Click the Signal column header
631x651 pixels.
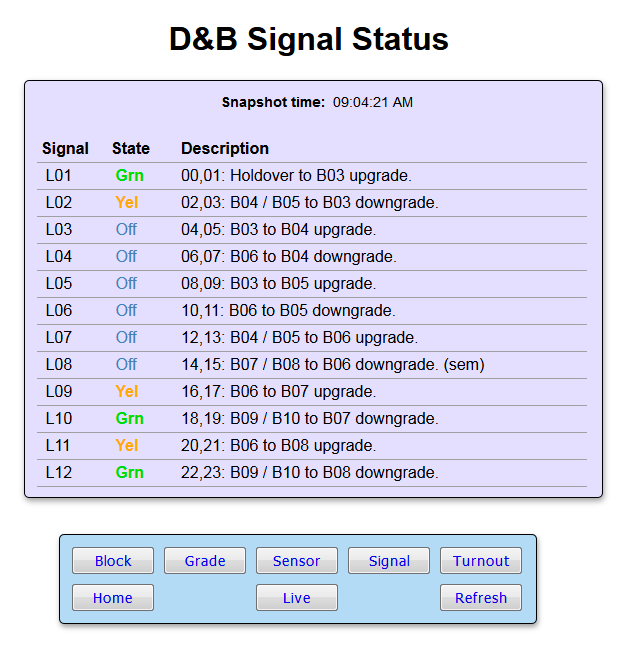pos(65,149)
